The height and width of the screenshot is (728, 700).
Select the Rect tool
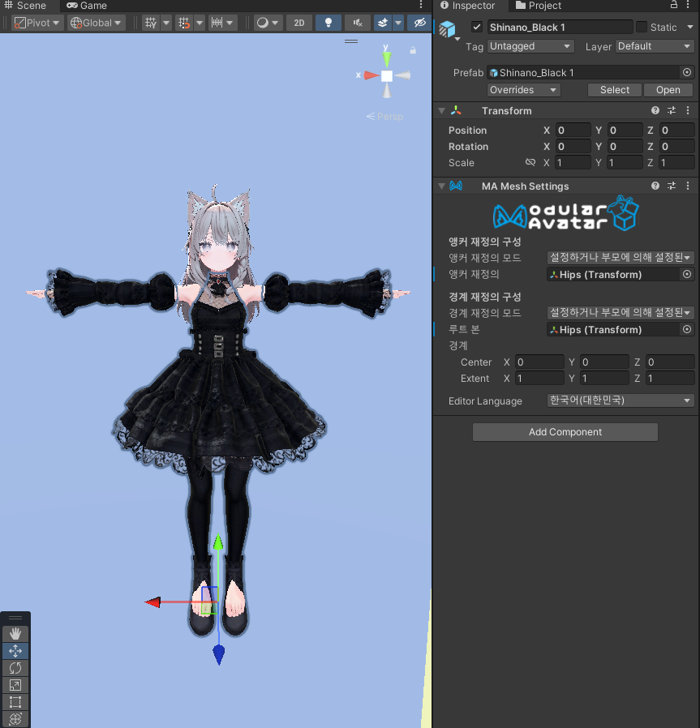coord(15,702)
